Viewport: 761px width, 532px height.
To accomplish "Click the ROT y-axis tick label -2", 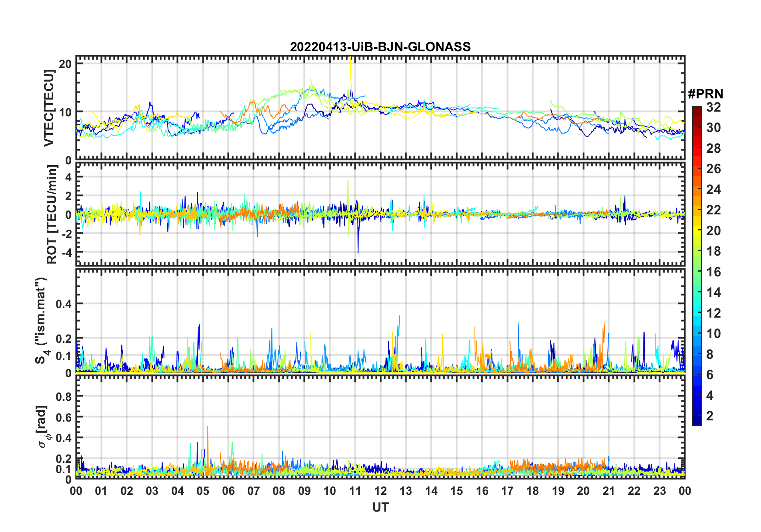I will 67,234.
